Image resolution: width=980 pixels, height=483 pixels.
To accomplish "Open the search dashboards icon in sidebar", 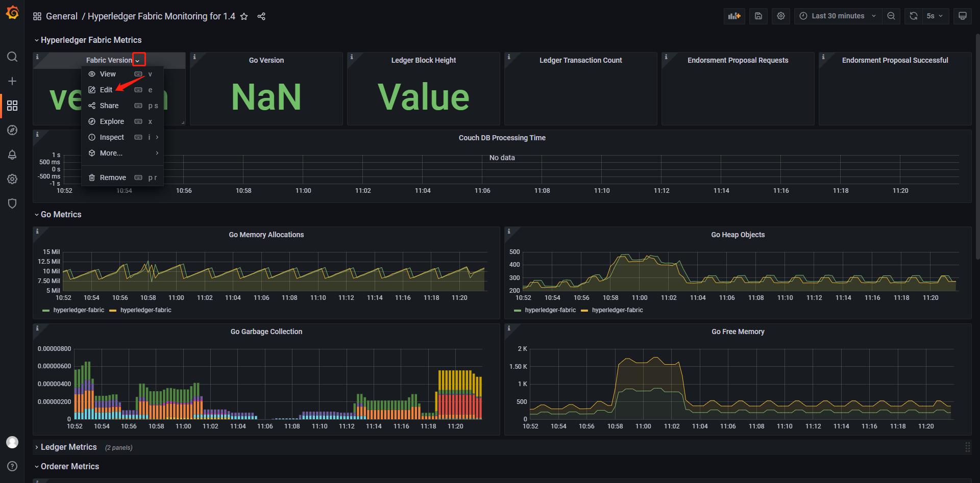I will (x=12, y=57).
